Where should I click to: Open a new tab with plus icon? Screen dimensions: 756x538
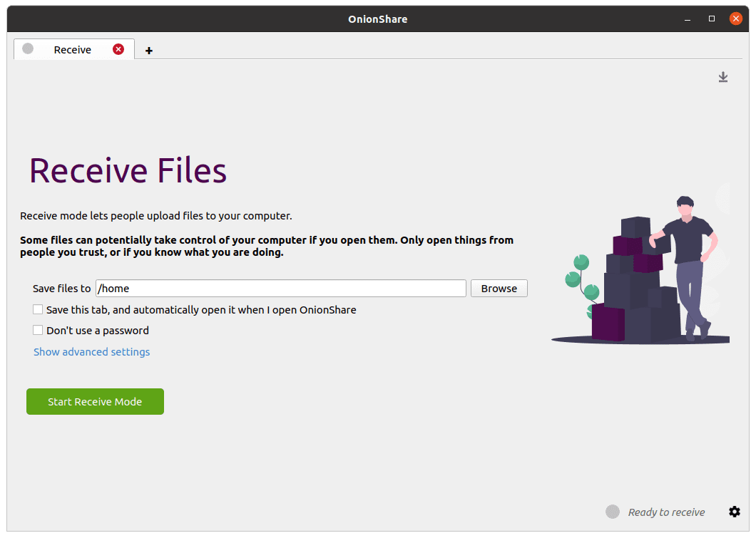pos(149,51)
